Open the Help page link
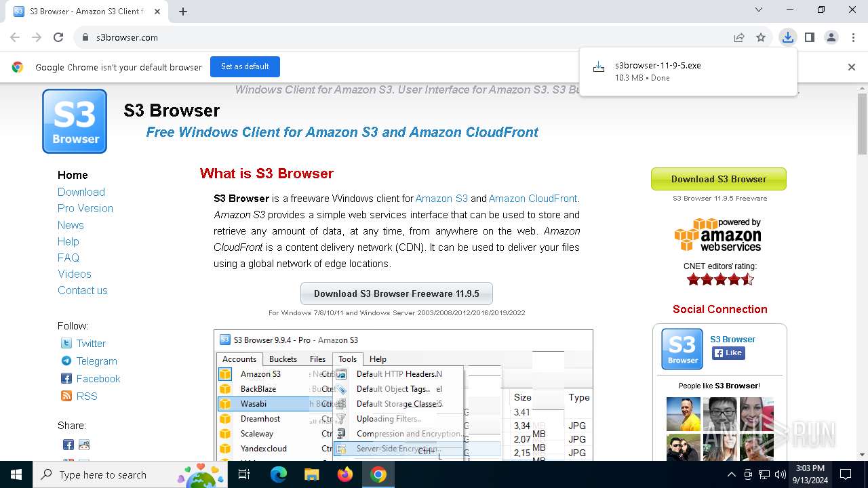The width and height of the screenshot is (868, 488). point(68,241)
